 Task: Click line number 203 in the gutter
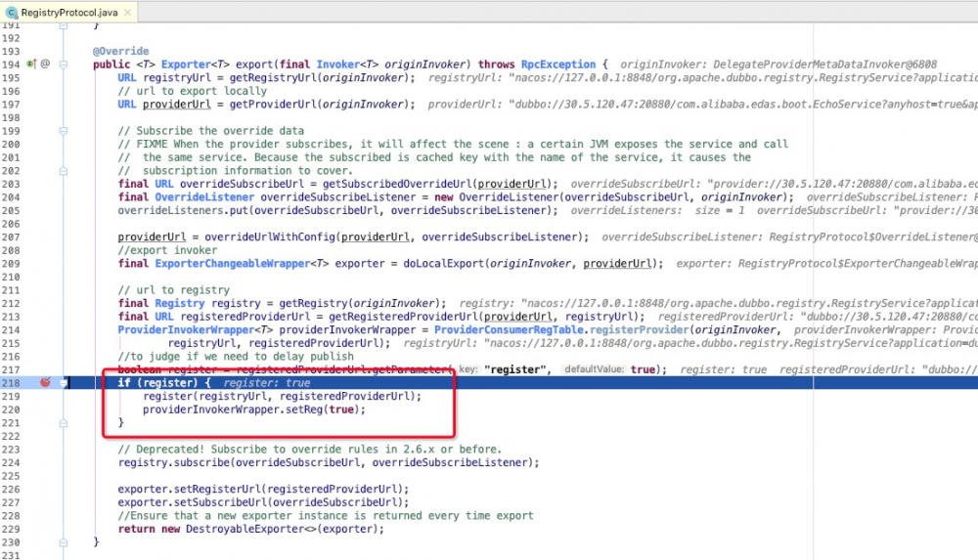click(x=11, y=184)
